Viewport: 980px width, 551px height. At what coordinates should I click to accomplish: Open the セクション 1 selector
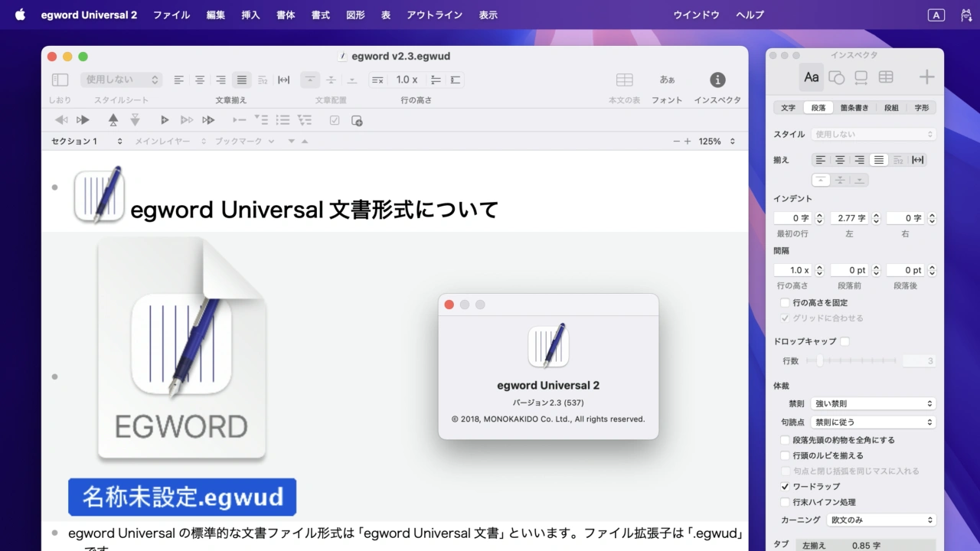[86, 142]
